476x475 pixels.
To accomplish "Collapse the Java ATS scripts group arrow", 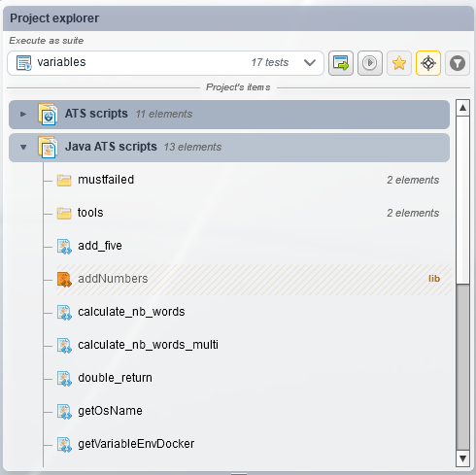I will (23, 147).
